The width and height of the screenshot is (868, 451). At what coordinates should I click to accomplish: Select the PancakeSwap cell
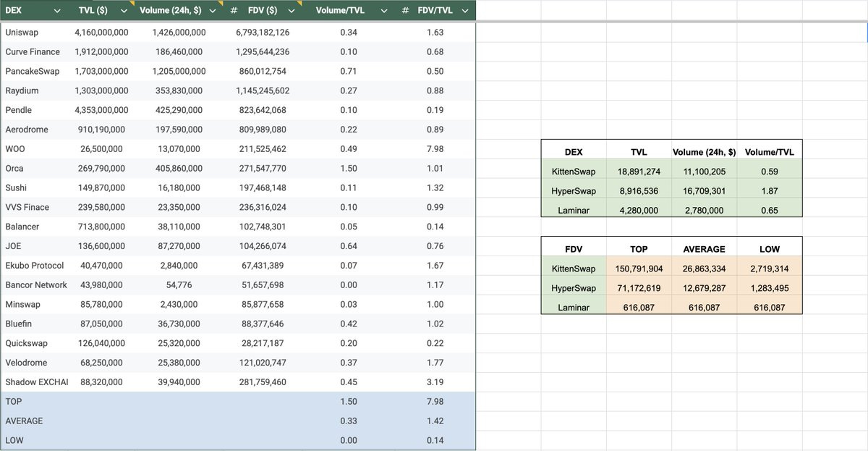pyautogui.click(x=33, y=72)
